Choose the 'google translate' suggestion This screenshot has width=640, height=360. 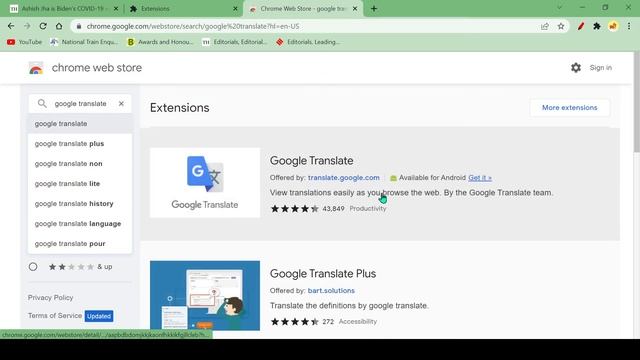[80, 124]
